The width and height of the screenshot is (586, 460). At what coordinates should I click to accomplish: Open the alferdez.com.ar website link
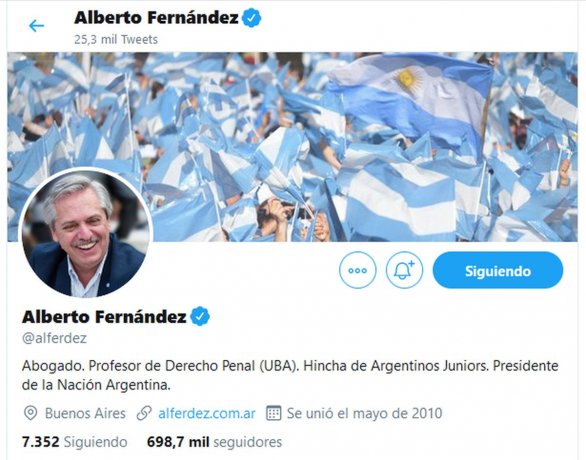(207, 413)
